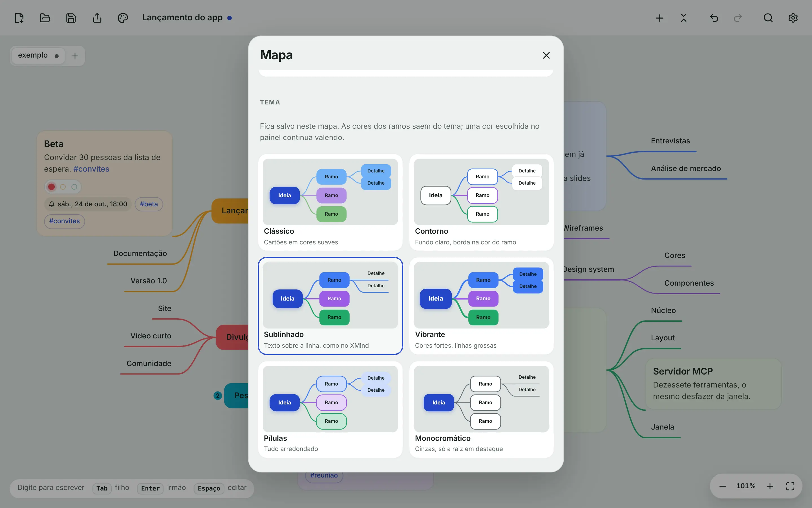Switch to the exemplo tab
The height and width of the screenshot is (508, 812).
(39, 55)
